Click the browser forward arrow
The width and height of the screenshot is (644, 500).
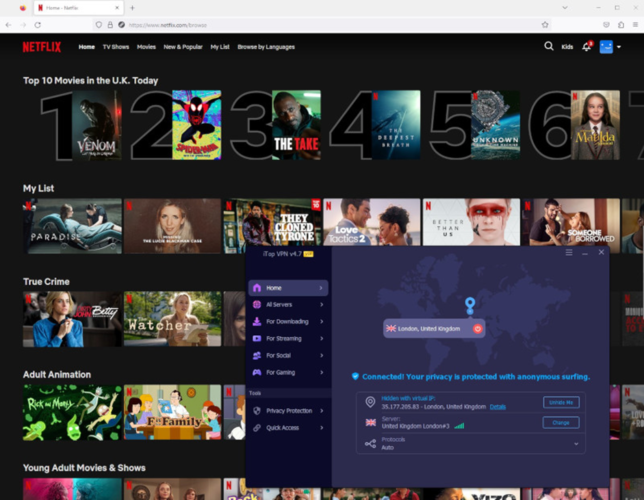(23, 25)
